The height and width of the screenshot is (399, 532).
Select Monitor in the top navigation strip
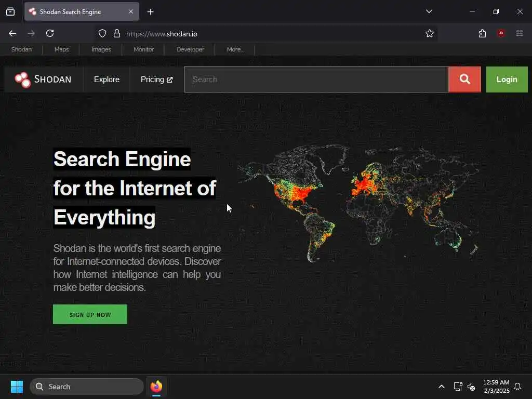[143, 49]
